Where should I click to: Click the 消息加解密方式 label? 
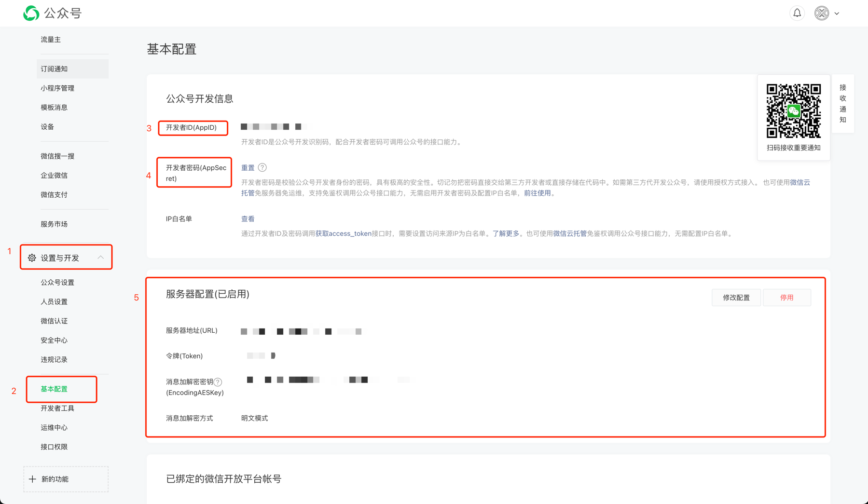click(x=189, y=418)
